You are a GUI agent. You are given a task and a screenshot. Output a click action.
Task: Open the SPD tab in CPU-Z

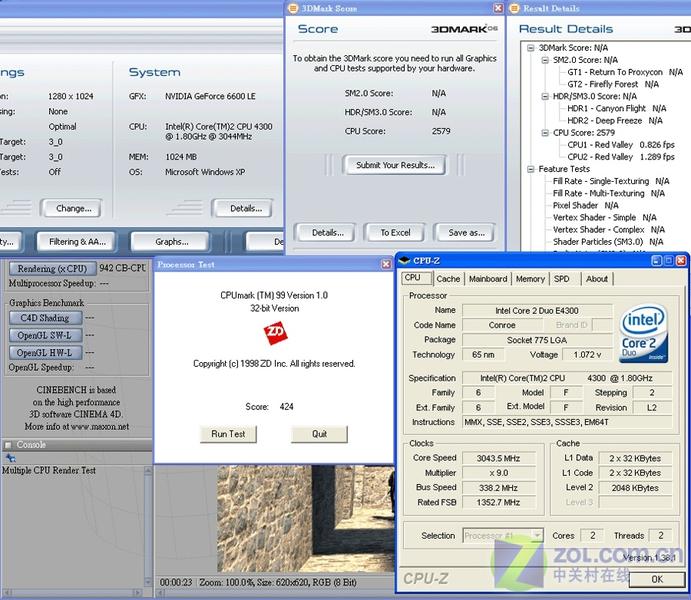click(x=562, y=279)
